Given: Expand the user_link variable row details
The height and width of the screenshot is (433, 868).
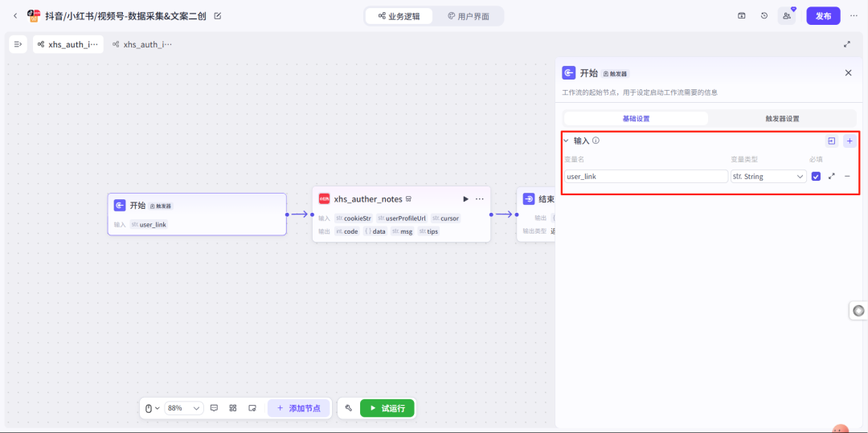Looking at the screenshot, I should pyautogui.click(x=832, y=177).
